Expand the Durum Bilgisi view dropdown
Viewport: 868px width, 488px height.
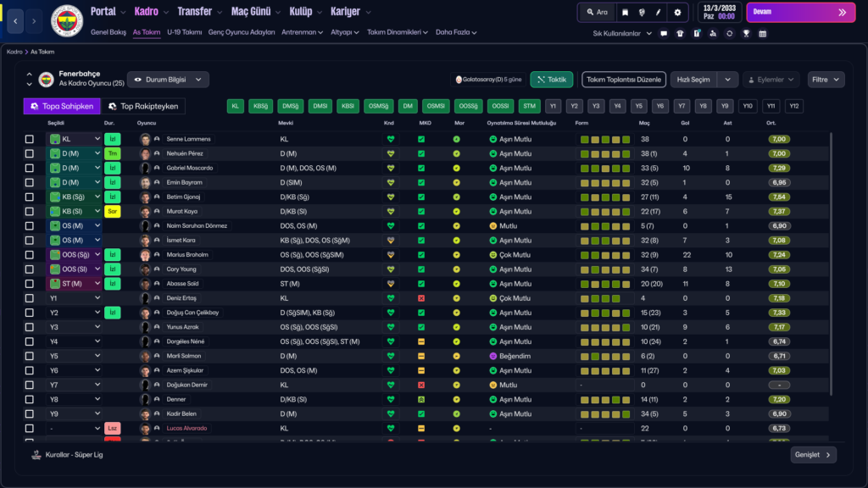168,80
